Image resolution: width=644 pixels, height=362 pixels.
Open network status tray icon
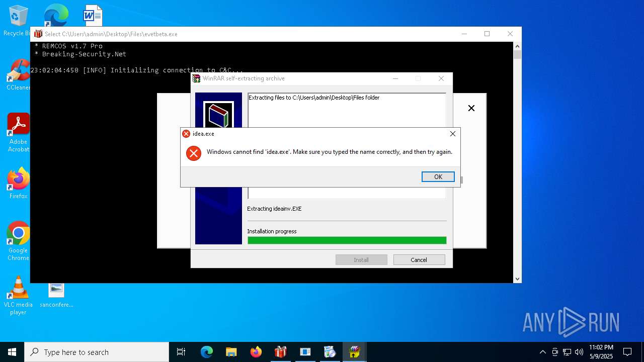tap(567, 352)
